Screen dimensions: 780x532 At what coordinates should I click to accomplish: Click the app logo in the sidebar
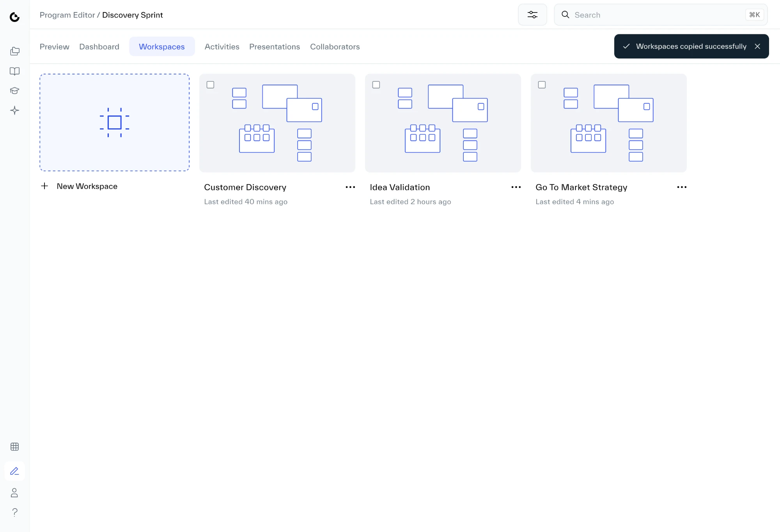coord(14,17)
